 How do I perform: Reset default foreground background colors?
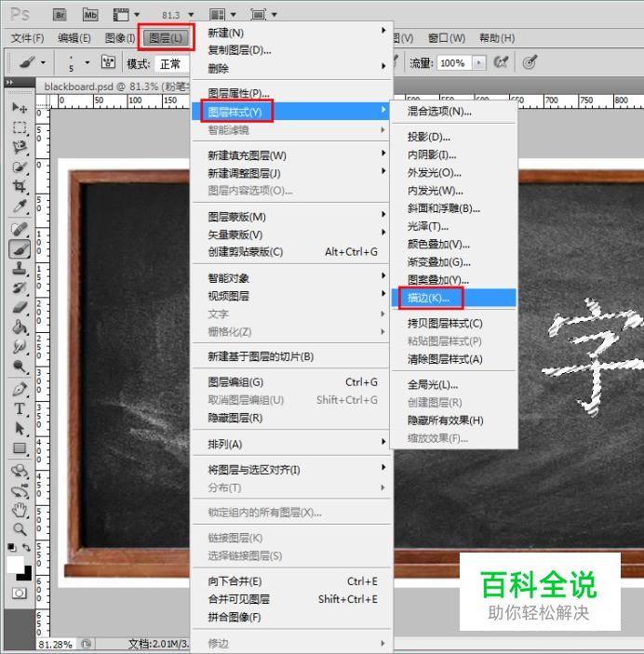pyautogui.click(x=12, y=547)
